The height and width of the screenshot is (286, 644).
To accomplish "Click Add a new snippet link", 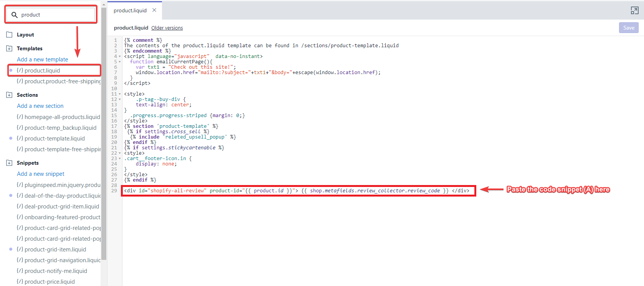I will coord(41,174).
